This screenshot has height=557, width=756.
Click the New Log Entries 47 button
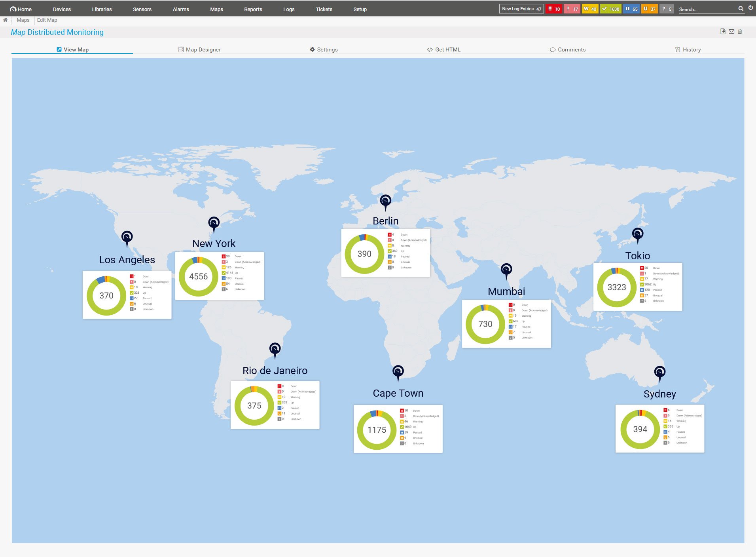[521, 8]
